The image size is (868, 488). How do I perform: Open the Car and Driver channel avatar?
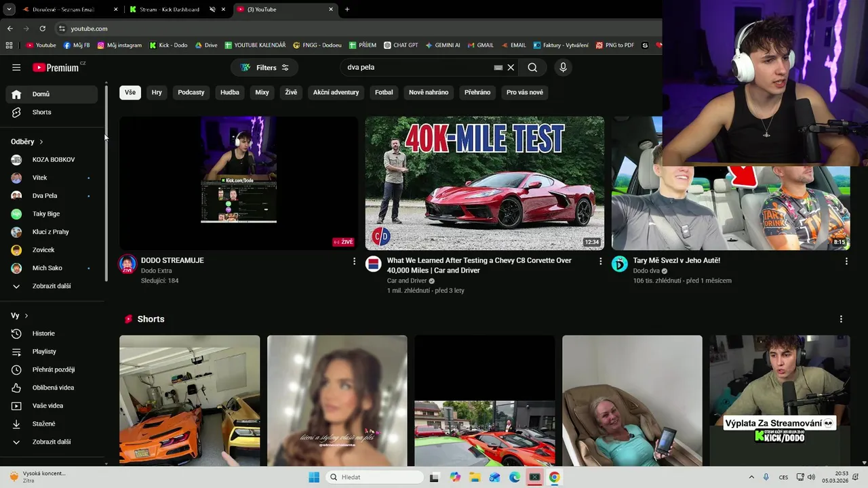[374, 264]
